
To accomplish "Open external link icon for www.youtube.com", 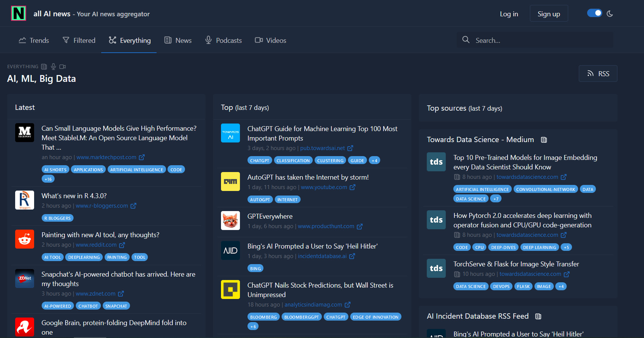I will (x=353, y=187).
